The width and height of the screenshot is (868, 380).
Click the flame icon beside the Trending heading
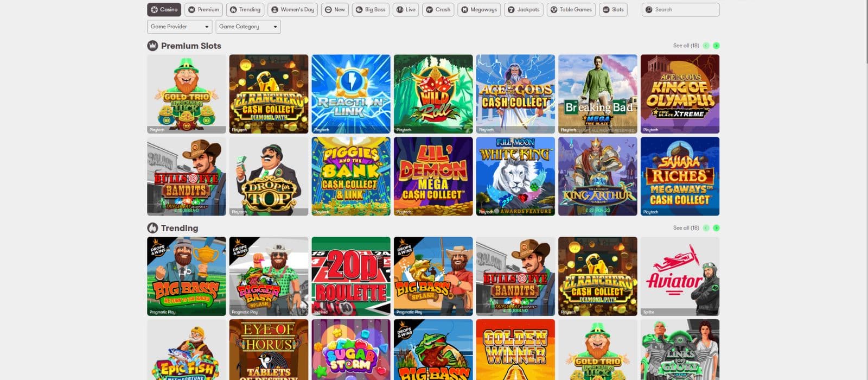click(x=152, y=228)
